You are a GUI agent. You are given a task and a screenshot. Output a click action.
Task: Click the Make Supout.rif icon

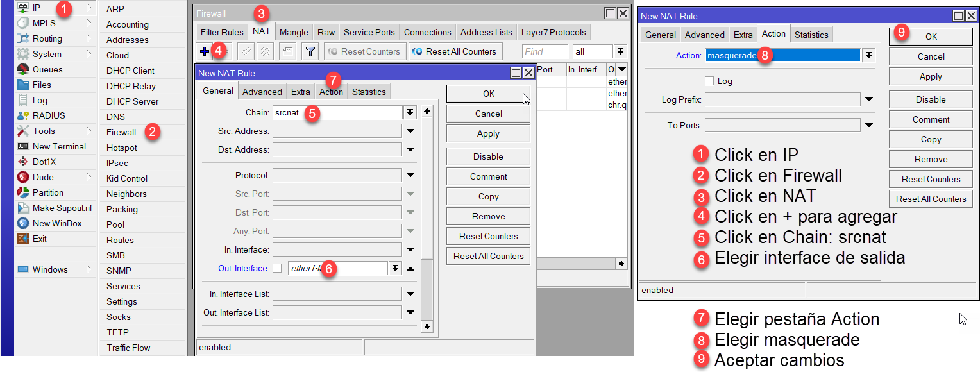click(23, 208)
